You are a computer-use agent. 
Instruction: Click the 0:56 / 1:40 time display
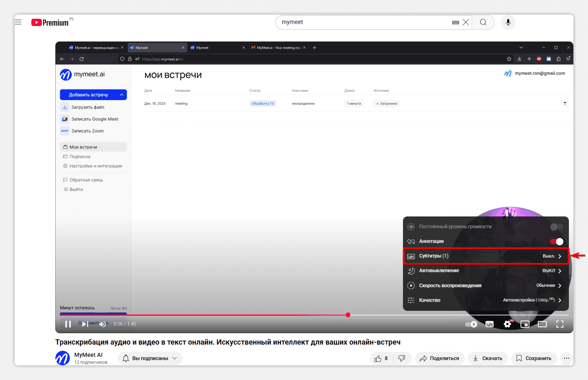125,324
